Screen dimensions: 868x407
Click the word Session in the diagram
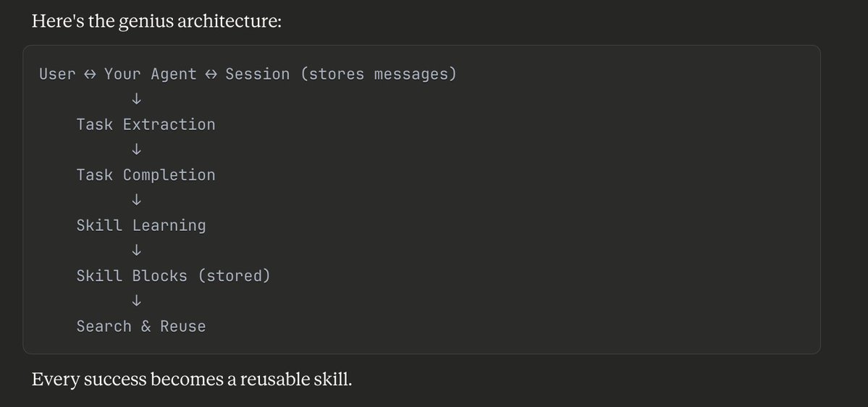pyautogui.click(x=257, y=75)
